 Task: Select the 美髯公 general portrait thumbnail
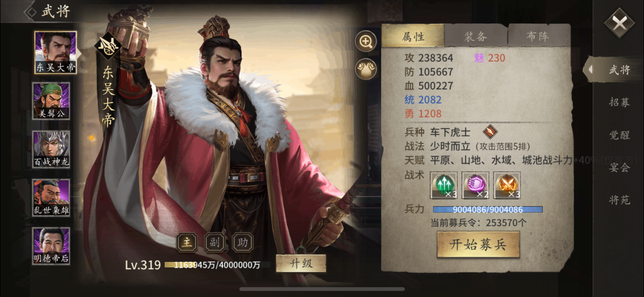51,101
